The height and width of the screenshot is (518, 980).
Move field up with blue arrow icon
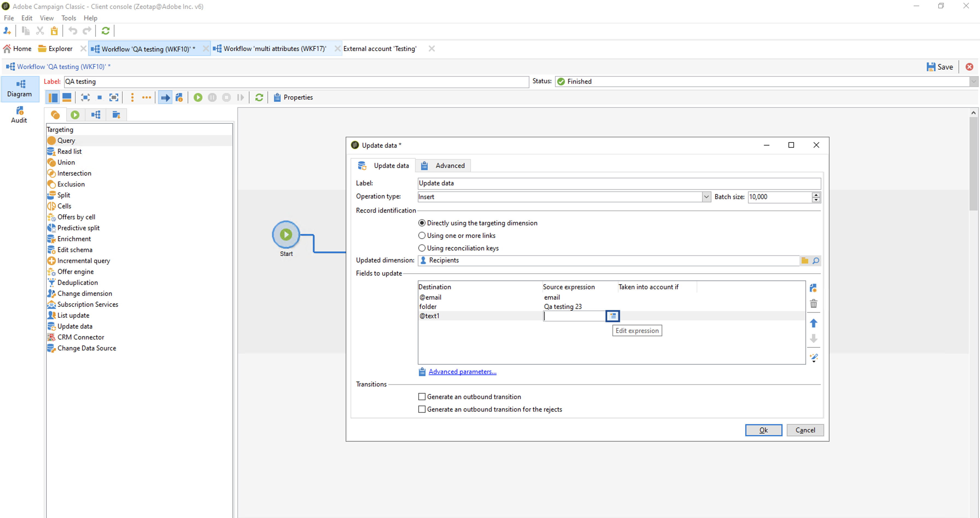[813, 323]
